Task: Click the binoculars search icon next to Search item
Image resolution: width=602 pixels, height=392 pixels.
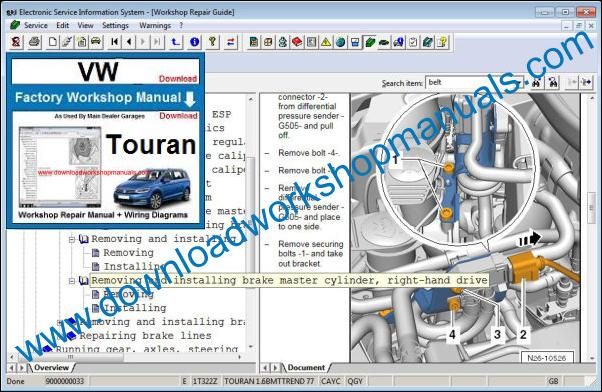Action: coord(536,82)
